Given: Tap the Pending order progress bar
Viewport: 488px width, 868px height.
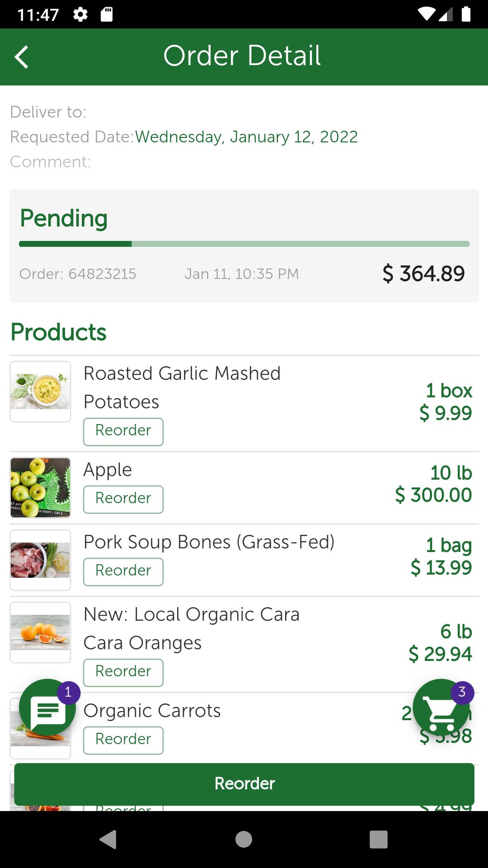Looking at the screenshot, I should [244, 244].
